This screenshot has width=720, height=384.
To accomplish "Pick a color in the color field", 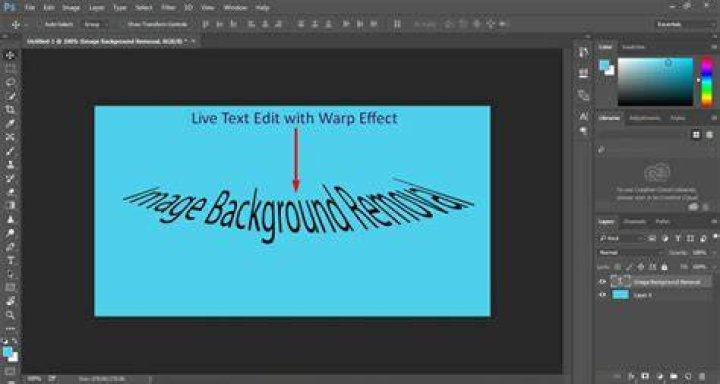I will (x=655, y=82).
